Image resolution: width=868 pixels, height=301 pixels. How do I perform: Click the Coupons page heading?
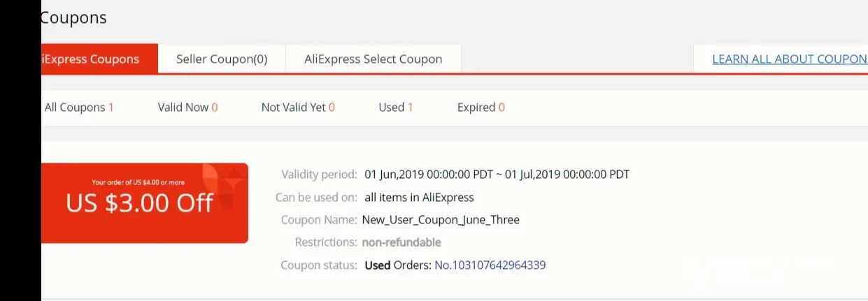(x=73, y=18)
